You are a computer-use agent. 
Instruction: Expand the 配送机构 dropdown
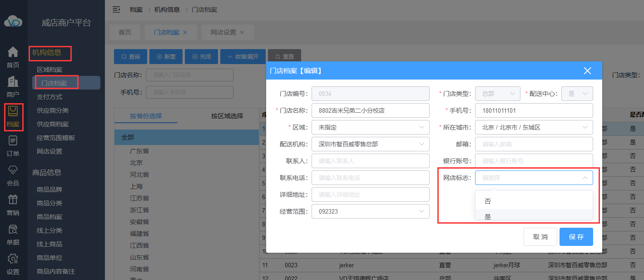[x=370, y=144]
